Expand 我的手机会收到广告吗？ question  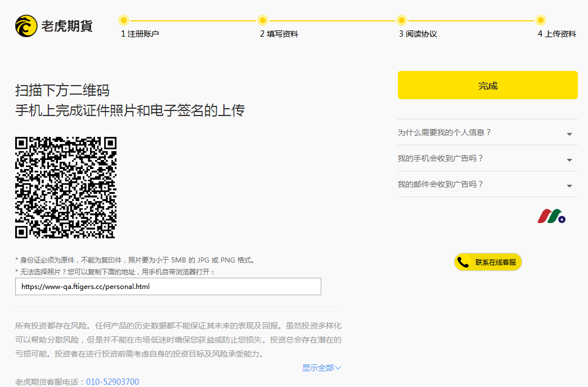pos(487,158)
